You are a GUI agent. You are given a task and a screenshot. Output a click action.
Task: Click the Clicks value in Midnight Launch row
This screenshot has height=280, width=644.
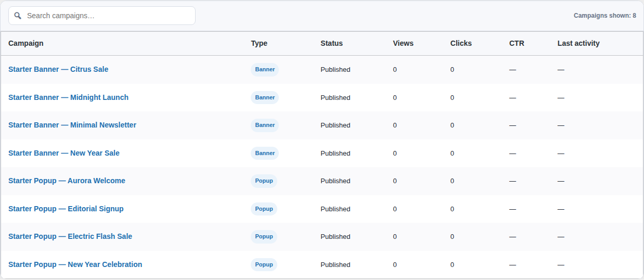(x=453, y=97)
